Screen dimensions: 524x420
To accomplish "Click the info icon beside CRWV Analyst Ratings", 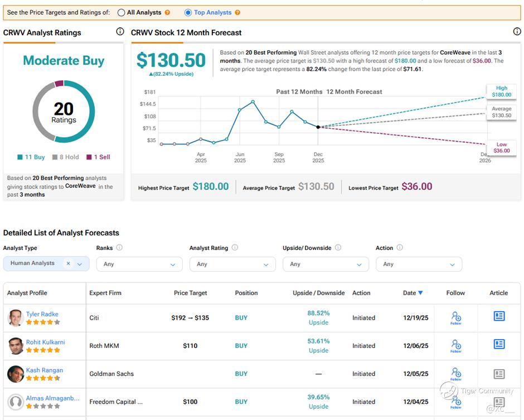I will (x=120, y=32).
